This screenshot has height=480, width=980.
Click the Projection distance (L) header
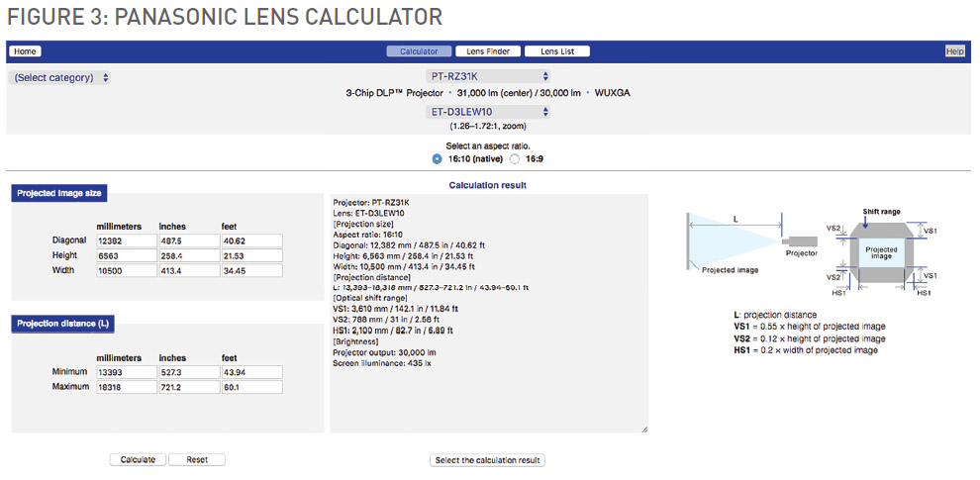point(63,324)
